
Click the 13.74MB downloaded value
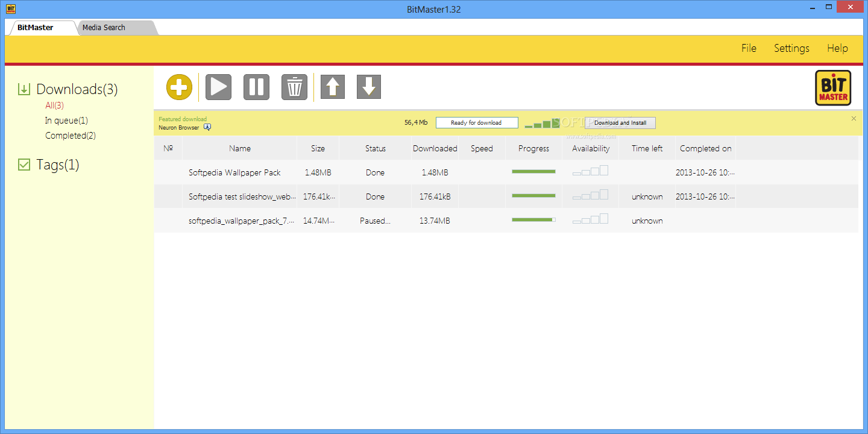click(435, 221)
